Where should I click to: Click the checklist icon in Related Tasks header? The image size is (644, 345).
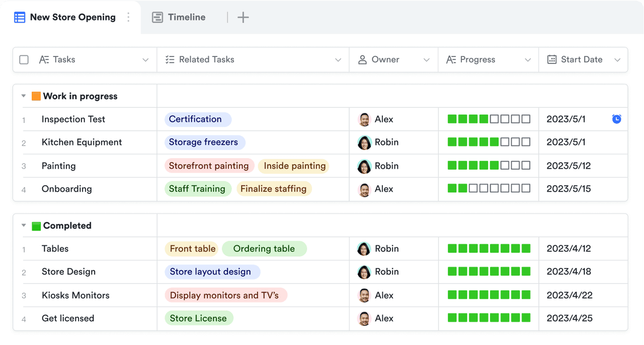(x=170, y=59)
